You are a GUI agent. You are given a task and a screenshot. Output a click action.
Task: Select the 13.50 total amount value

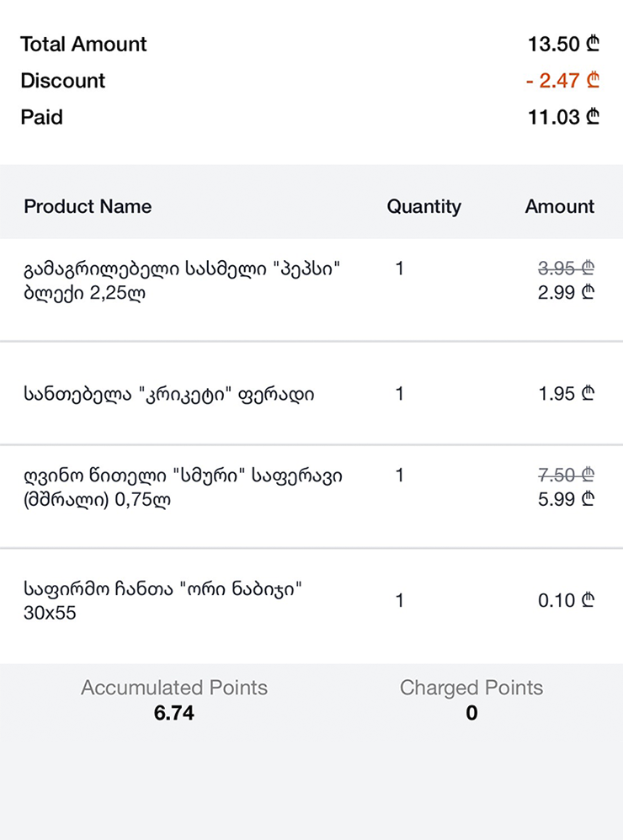pos(563,45)
